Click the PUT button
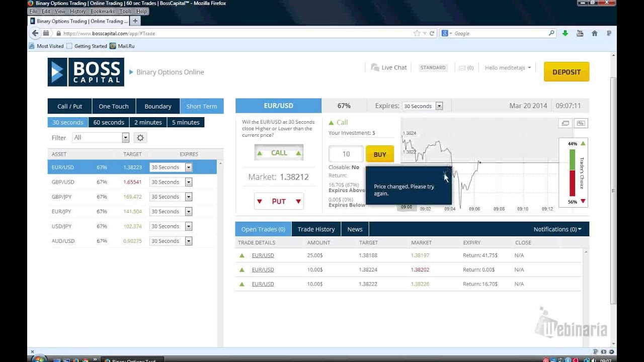 (279, 201)
